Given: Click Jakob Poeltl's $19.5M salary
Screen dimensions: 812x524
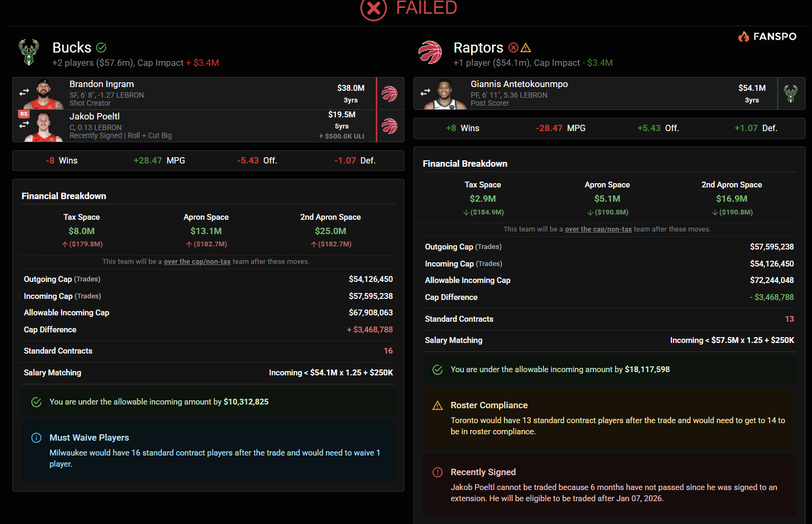Looking at the screenshot, I should coord(342,115).
